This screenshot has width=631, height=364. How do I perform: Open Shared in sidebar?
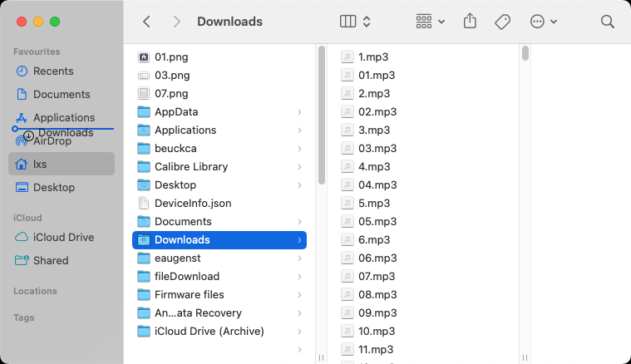[x=62, y=261]
